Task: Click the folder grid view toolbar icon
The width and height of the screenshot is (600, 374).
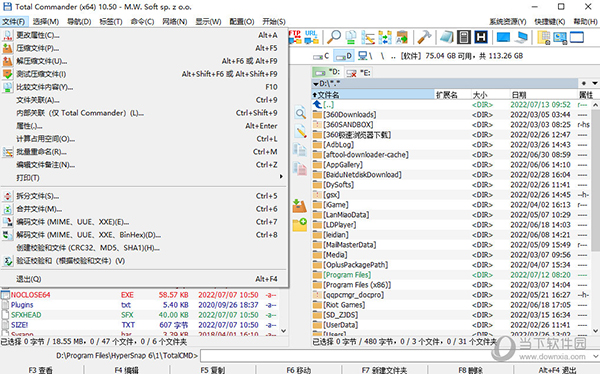Action: (543, 37)
